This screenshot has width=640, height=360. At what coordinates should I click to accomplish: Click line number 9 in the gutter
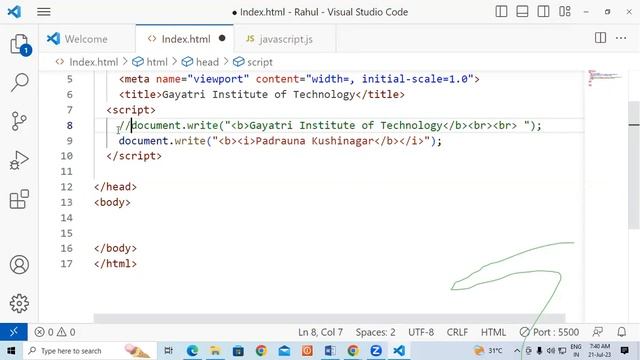69,141
